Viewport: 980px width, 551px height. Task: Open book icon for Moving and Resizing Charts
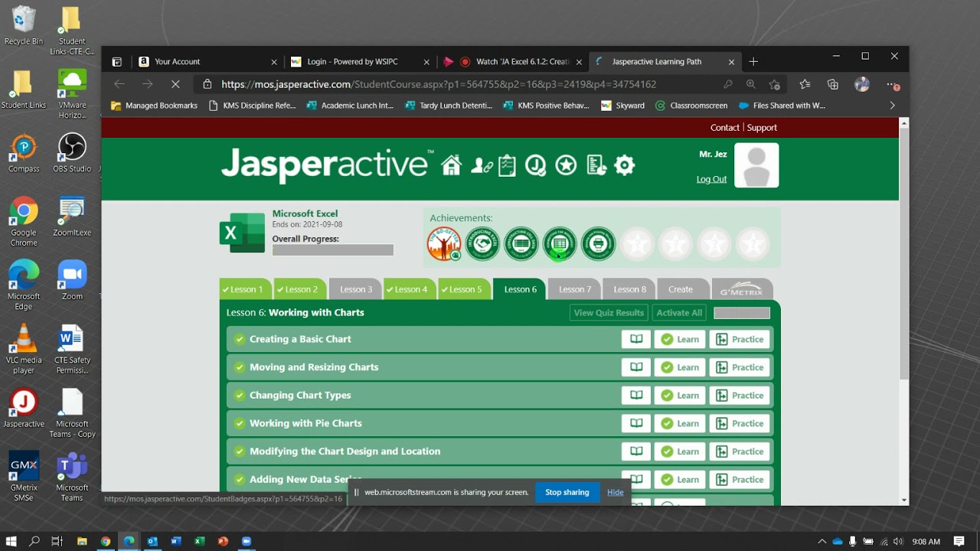coord(636,367)
